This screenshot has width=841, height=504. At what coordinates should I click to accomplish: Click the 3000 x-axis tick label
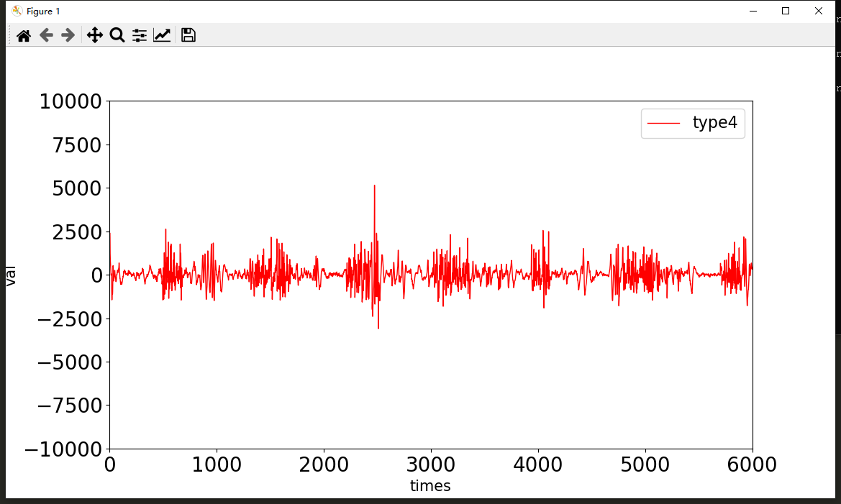click(430, 465)
